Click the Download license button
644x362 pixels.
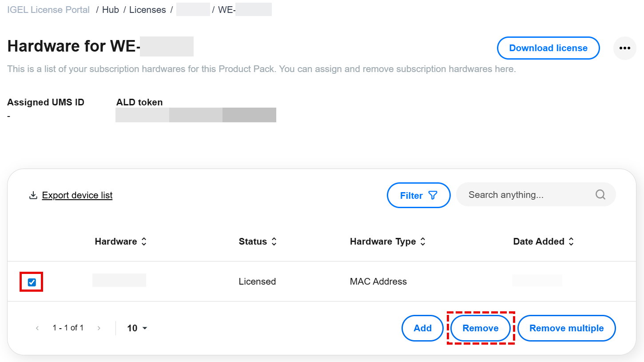(x=548, y=48)
